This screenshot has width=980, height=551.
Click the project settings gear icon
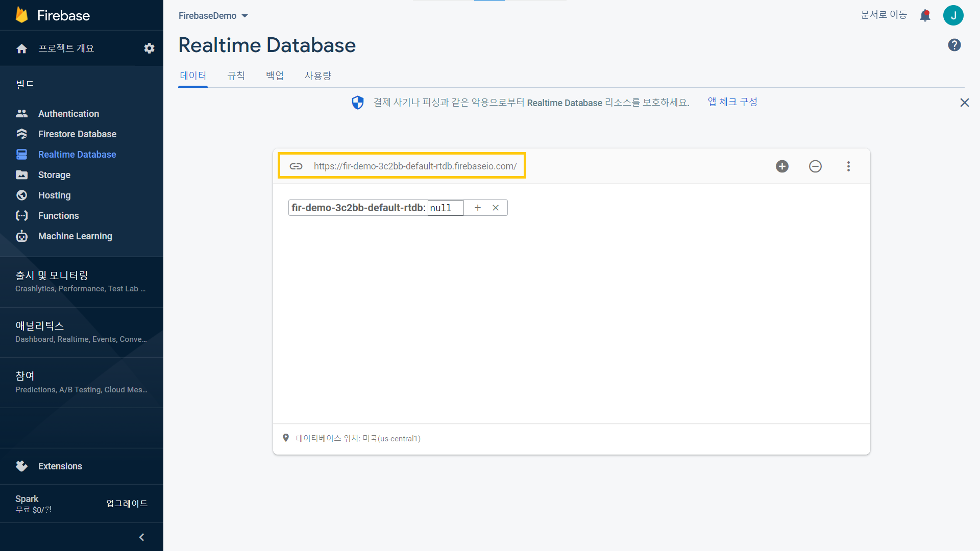click(149, 48)
